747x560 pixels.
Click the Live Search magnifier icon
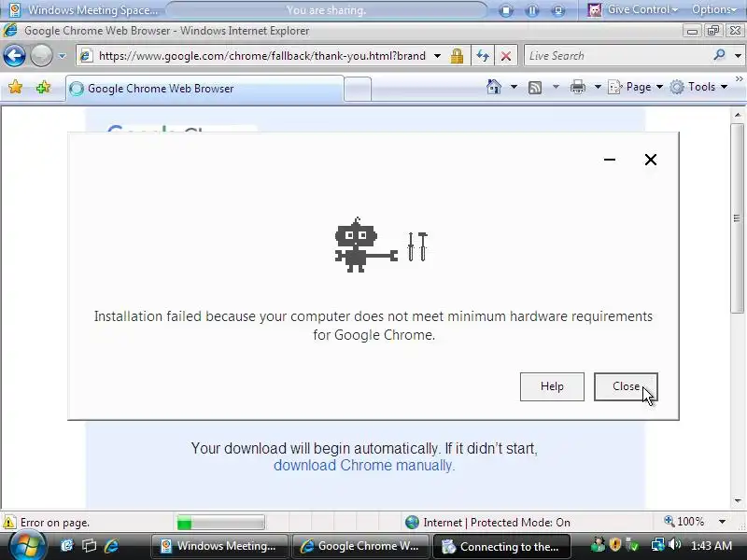point(719,55)
